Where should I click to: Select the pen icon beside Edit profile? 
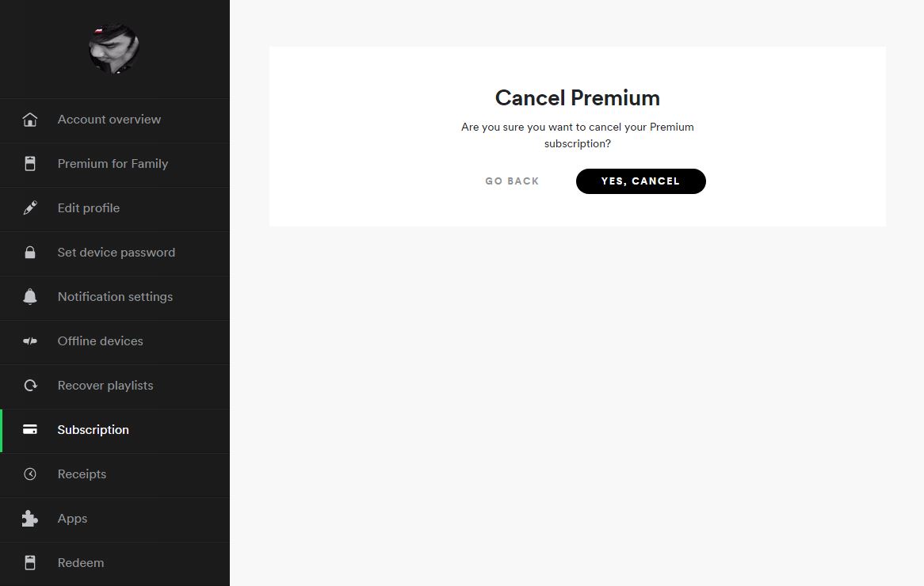click(x=30, y=207)
